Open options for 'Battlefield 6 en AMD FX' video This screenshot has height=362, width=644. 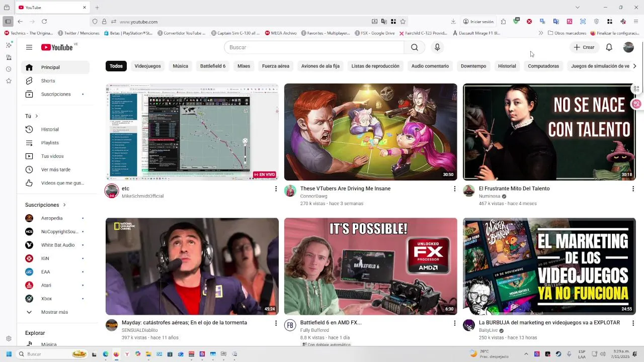454,323
